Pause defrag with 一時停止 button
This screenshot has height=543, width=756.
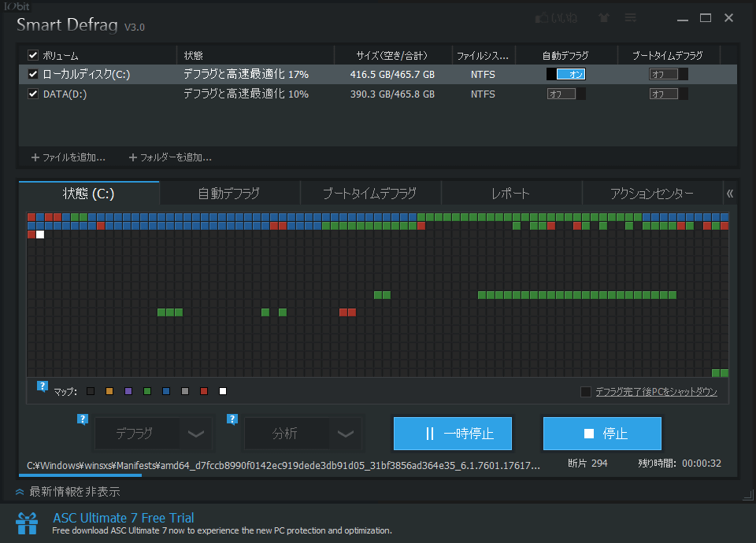[x=452, y=434]
